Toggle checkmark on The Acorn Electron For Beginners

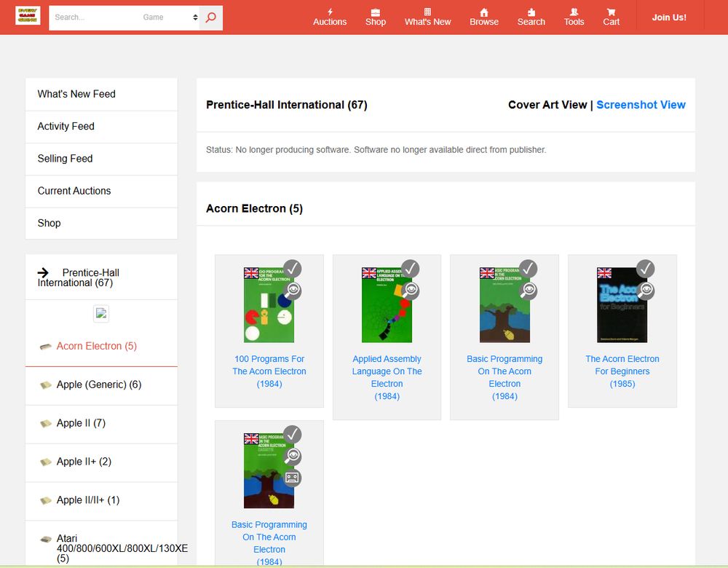coord(646,269)
